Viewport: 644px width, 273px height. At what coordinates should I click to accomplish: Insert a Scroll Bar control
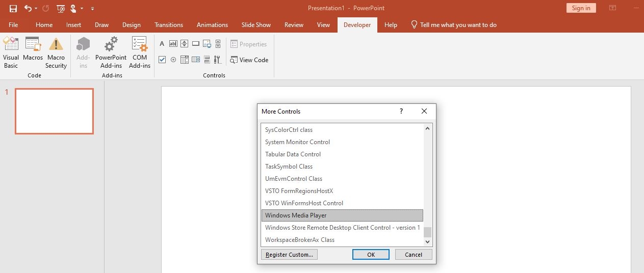coord(218,44)
